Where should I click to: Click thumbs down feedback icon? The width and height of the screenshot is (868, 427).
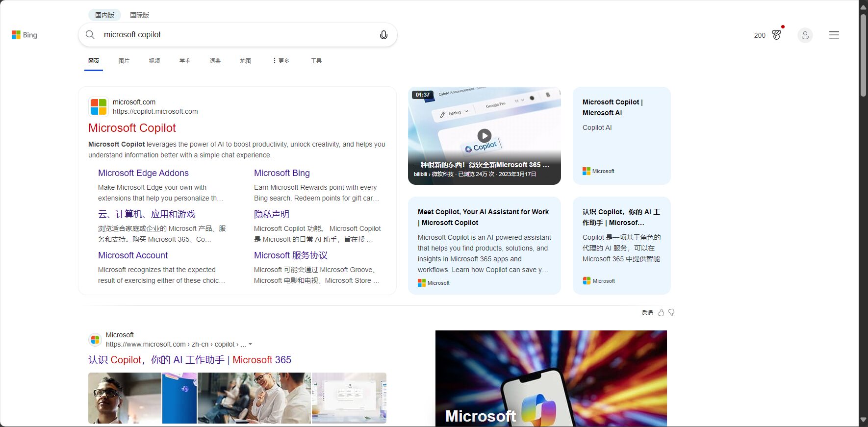671,312
